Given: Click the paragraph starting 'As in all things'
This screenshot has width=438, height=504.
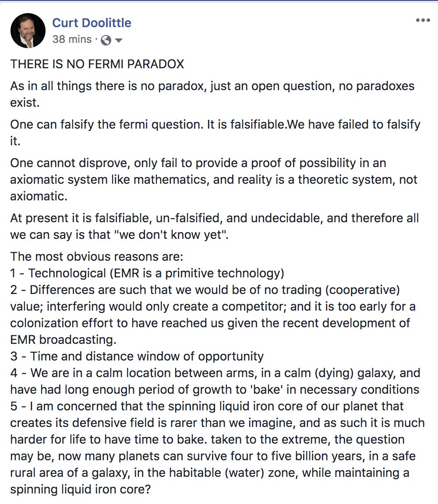Looking at the screenshot, I should click(212, 86).
